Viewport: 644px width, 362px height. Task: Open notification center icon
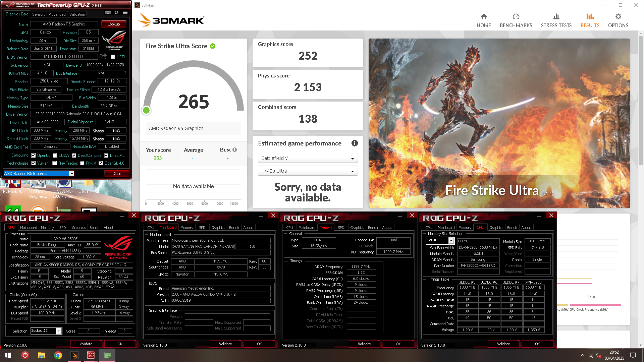tap(633, 355)
